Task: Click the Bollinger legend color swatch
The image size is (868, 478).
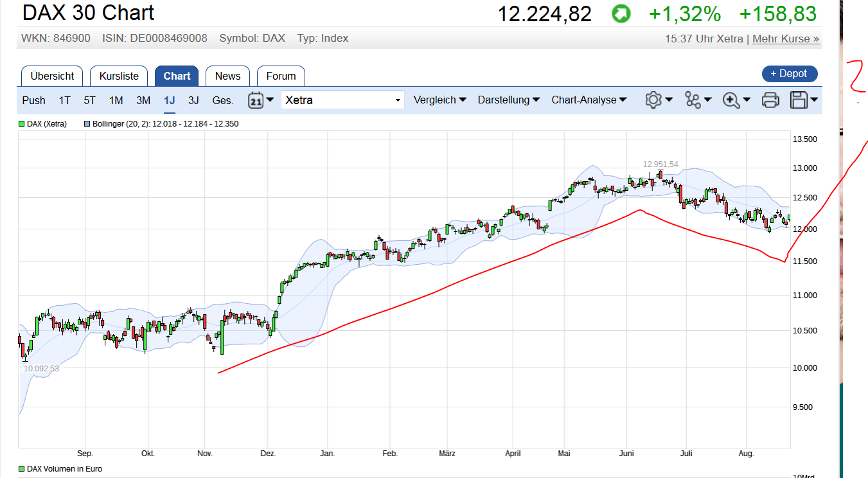Action: (x=87, y=124)
